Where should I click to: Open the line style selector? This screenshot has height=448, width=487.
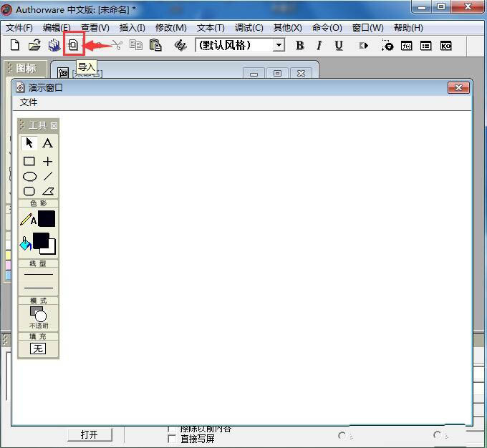38,281
